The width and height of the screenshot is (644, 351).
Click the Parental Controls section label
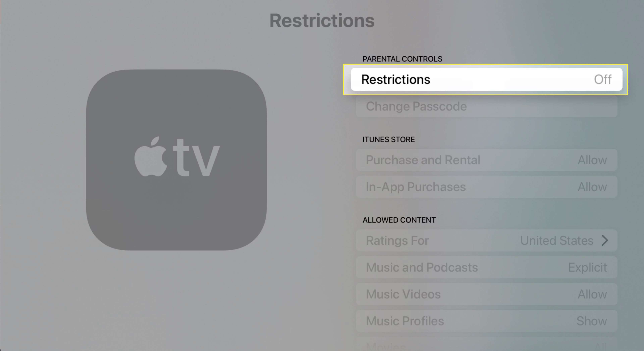(402, 59)
